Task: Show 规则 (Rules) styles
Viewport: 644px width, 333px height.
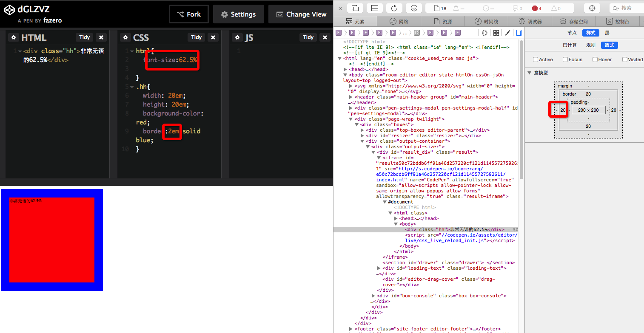Action: [590, 45]
